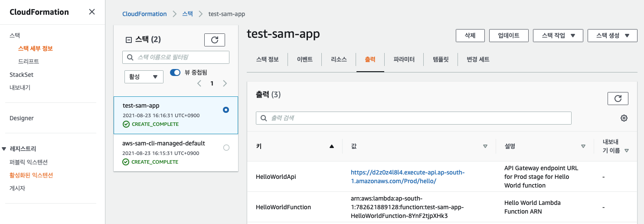The width and height of the screenshot is (644, 224).
Task: Click the 2021-08-23 16:15:31 timestamp
Action: pos(161,153)
